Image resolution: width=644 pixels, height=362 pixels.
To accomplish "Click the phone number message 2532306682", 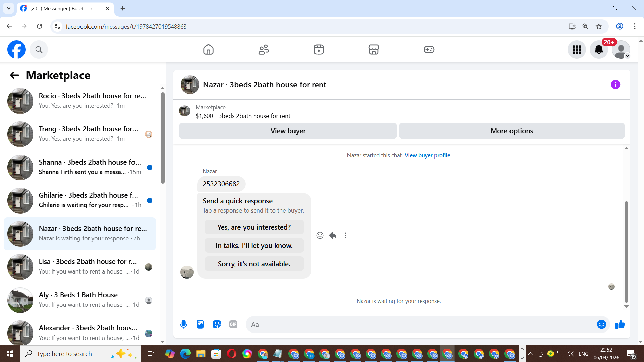I will [x=221, y=184].
